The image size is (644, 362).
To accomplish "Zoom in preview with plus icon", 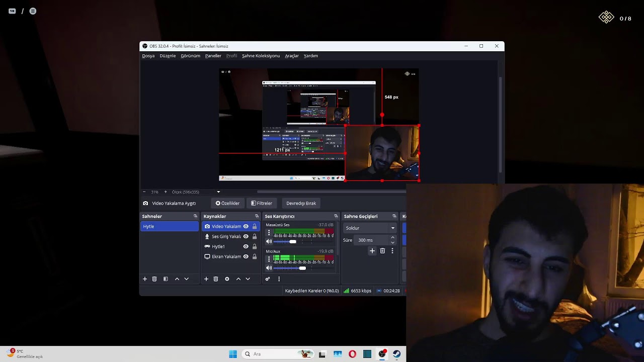I will [x=166, y=192].
